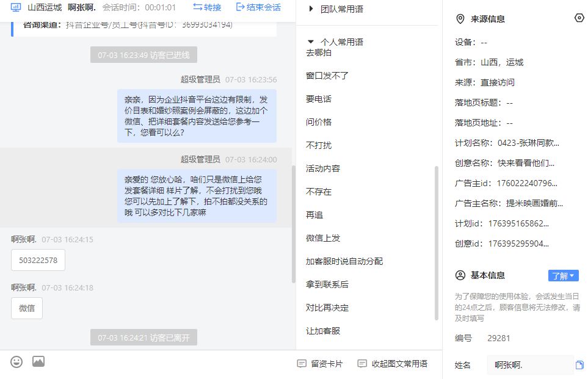Click the location pin icon by 来源信息
Screen dimensions: 588x379
pos(460,19)
